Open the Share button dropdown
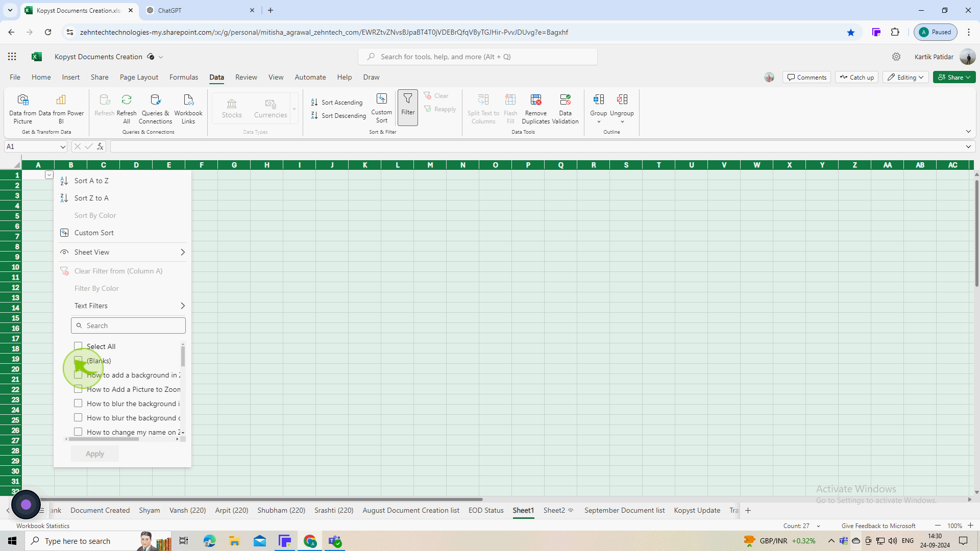The width and height of the screenshot is (980, 551). pyautogui.click(x=954, y=77)
